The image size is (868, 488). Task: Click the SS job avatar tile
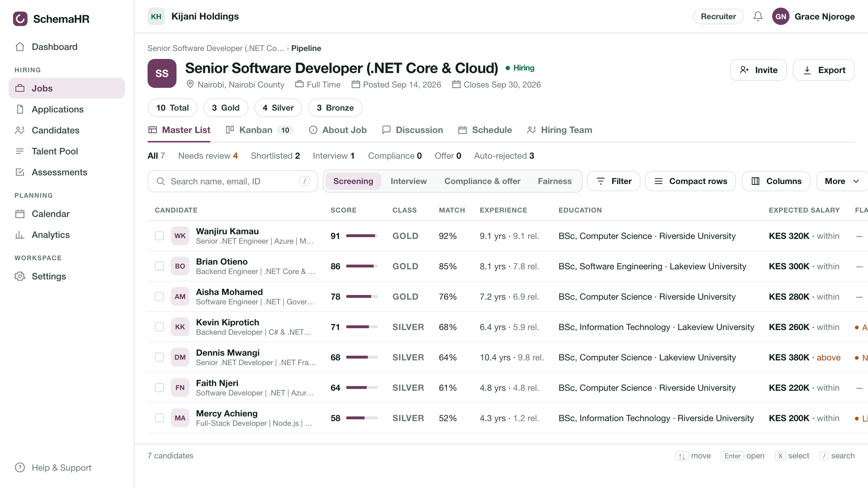(x=162, y=73)
